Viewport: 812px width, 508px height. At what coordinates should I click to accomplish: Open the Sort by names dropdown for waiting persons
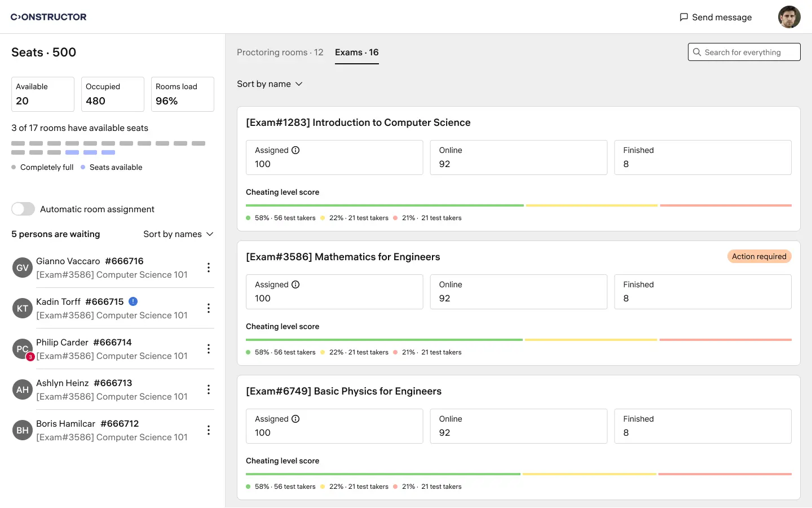pos(178,234)
